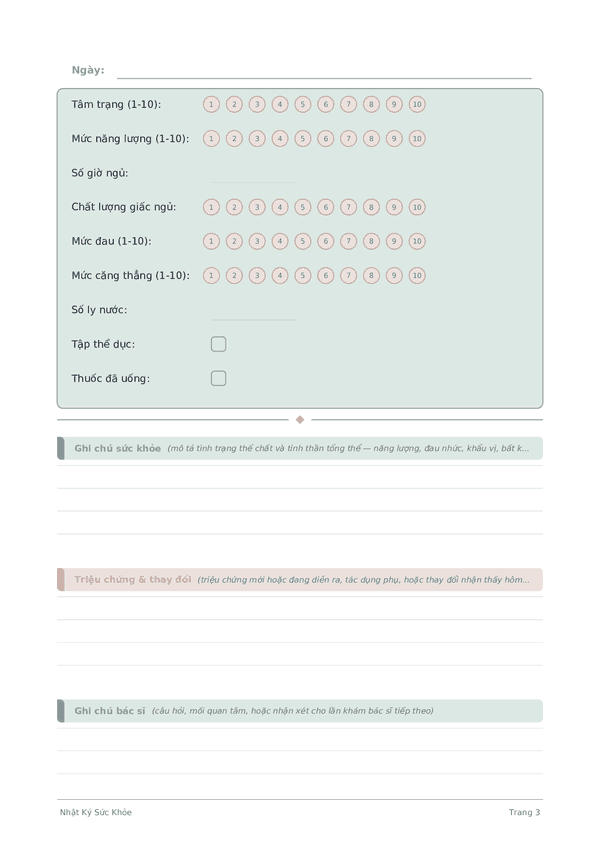Select 3 on the Tâm trạng row
600x848 pixels.
(257, 104)
